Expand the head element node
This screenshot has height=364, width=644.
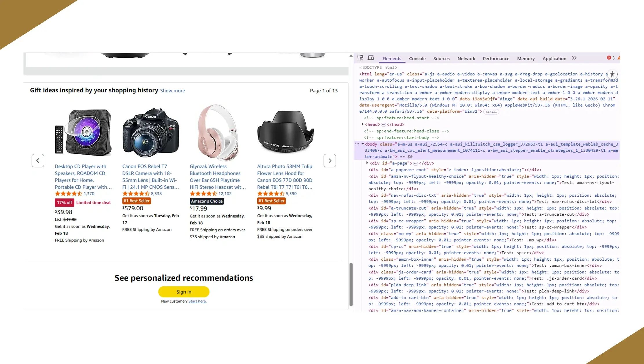click(363, 124)
